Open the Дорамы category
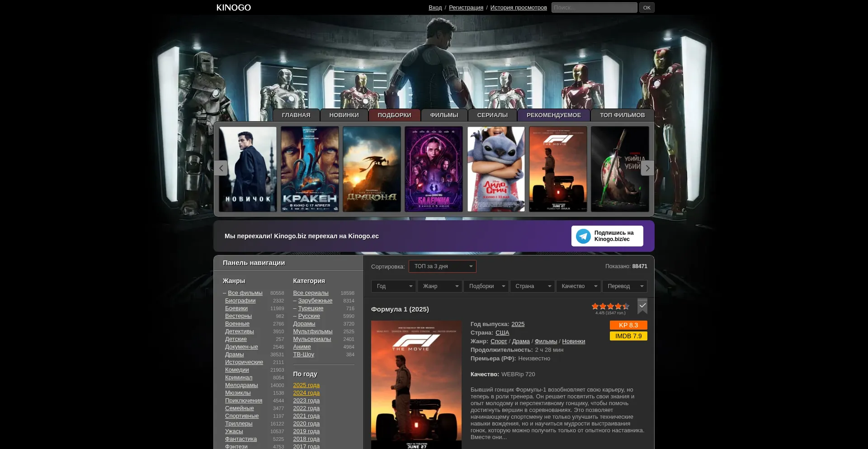868x449 pixels. (x=304, y=324)
